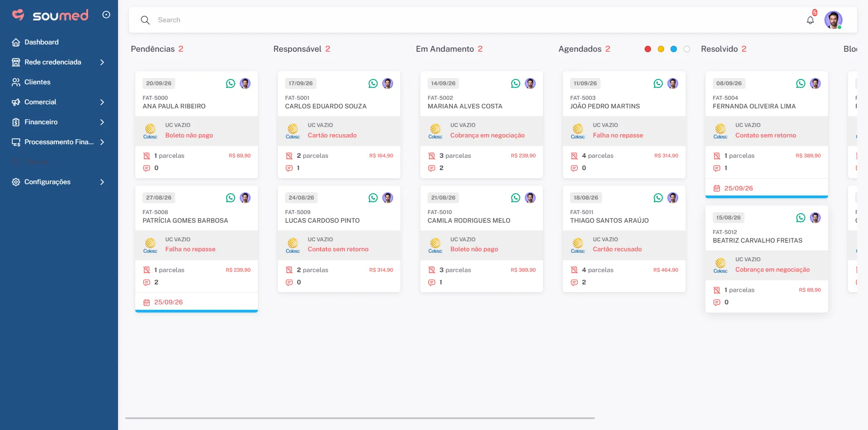Select the blue filter dot

(674, 49)
